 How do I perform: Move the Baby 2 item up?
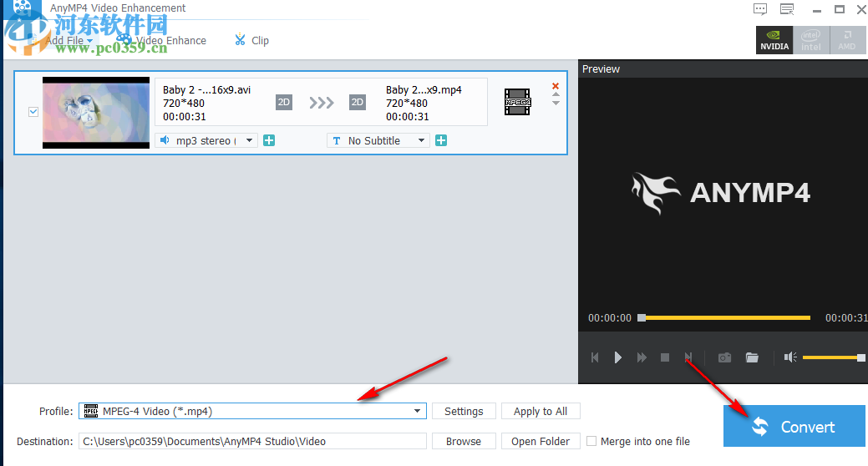pyautogui.click(x=556, y=94)
